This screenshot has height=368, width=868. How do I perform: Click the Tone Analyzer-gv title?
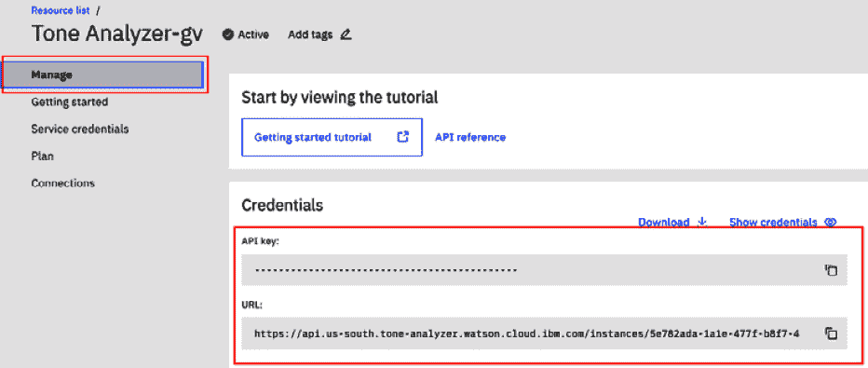point(116,34)
